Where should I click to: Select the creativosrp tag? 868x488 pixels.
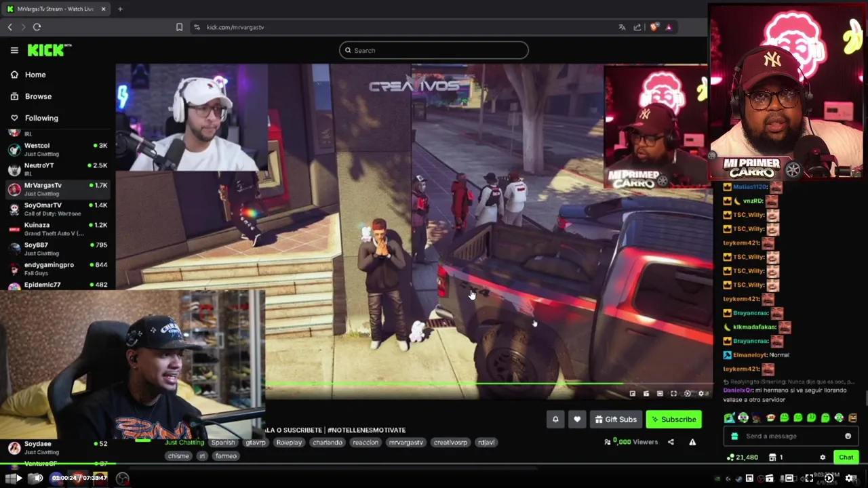pyautogui.click(x=450, y=443)
